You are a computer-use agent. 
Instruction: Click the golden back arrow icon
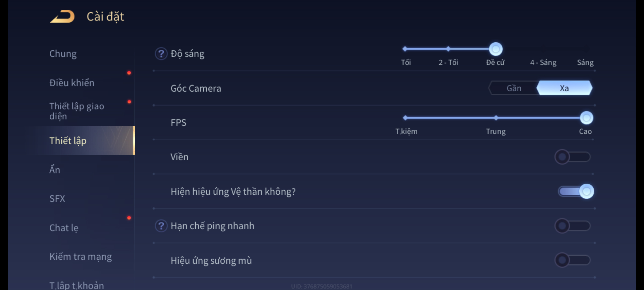(x=63, y=16)
